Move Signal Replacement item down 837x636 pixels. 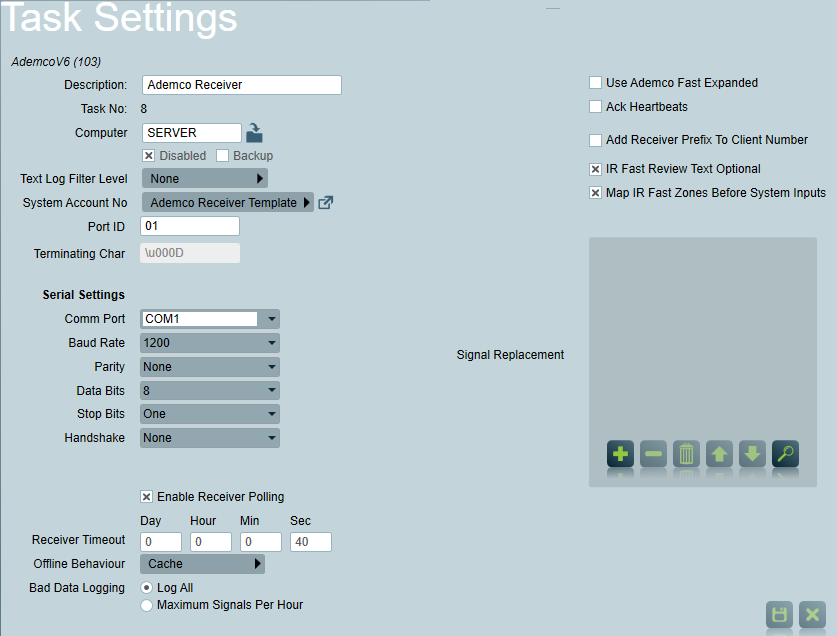pyautogui.click(x=753, y=454)
